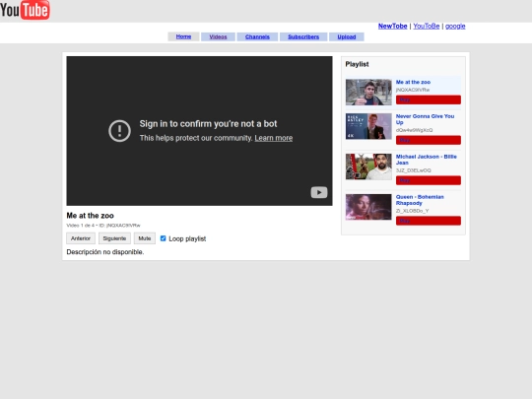532x399 pixels.
Task: Click the Siguiente button
Action: point(114,238)
